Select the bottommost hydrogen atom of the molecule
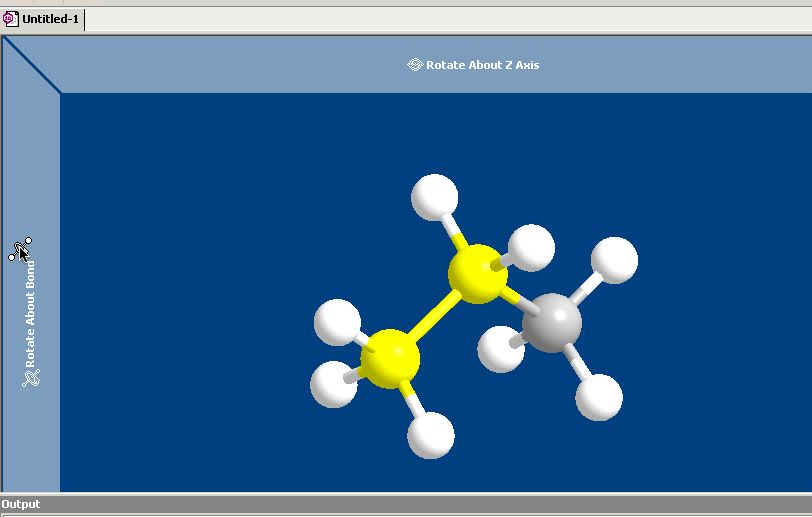812x517 pixels. pos(431,435)
